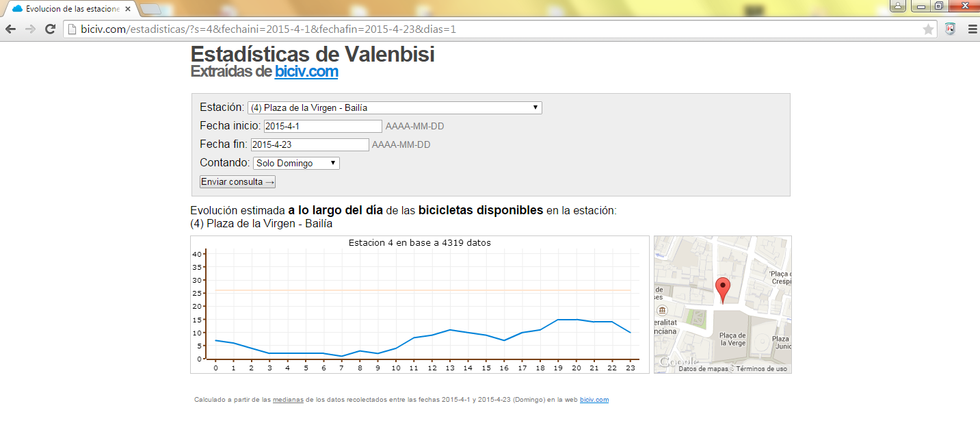Click the Fecha inicio date field

point(323,126)
